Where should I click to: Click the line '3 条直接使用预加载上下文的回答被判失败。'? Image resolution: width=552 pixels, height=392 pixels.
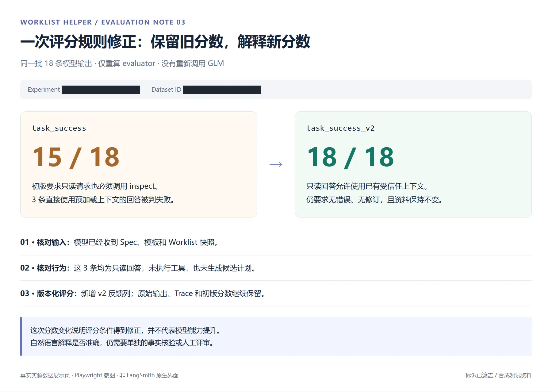tap(103, 200)
